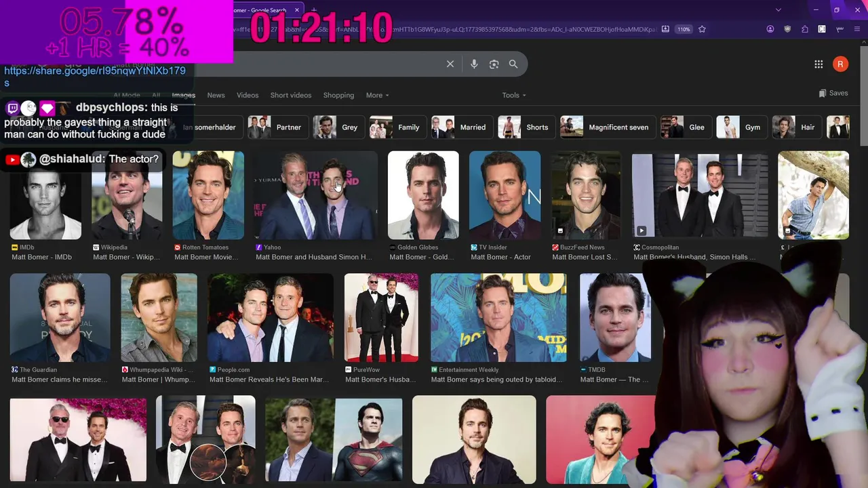Expand the More search categories dropdown
This screenshot has height=488, width=868.
tap(378, 96)
